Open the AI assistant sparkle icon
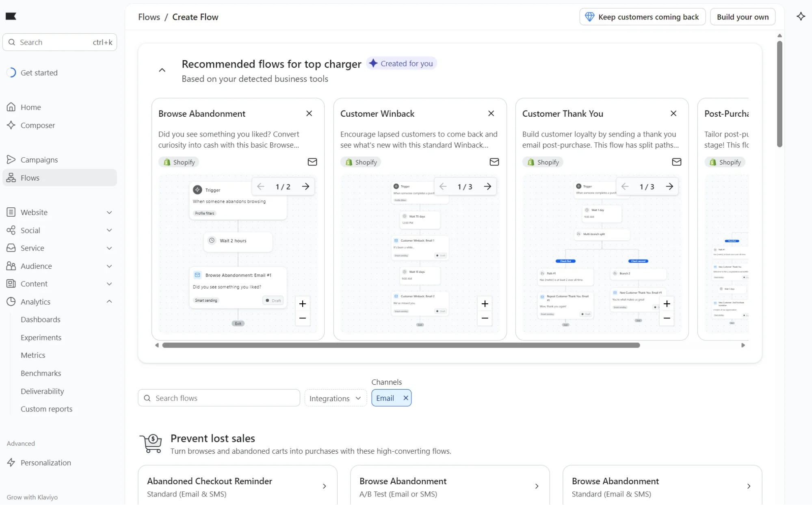 [801, 17]
